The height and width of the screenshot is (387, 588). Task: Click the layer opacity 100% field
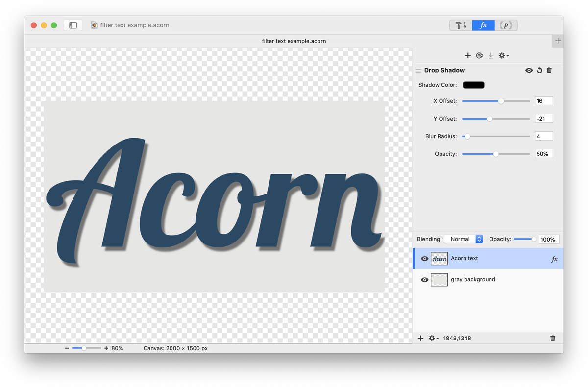pos(549,239)
